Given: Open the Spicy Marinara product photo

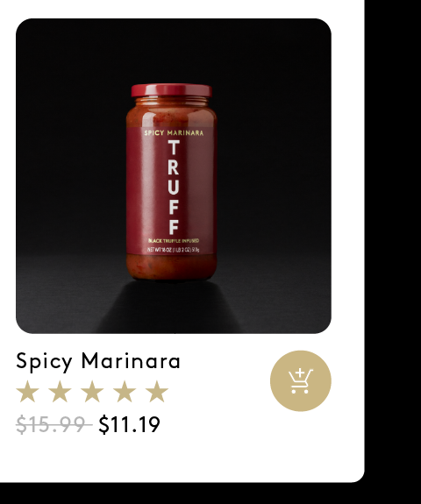Looking at the screenshot, I should coord(174,176).
